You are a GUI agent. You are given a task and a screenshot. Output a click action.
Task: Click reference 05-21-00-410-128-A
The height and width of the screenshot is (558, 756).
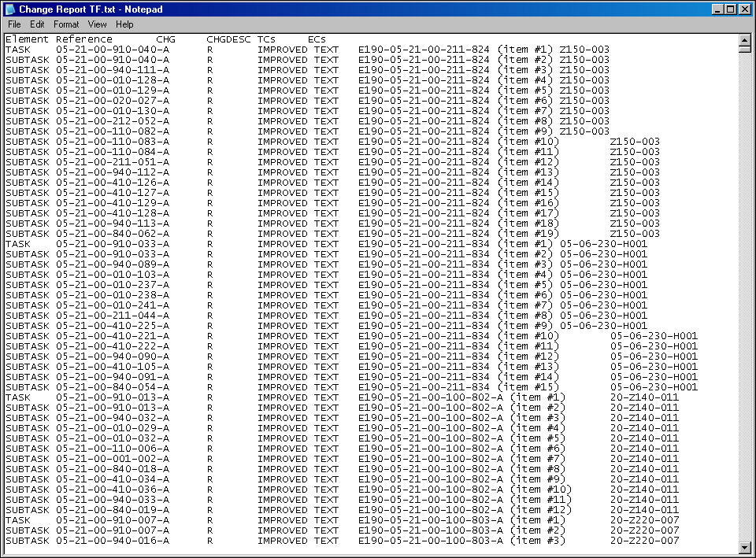point(113,213)
